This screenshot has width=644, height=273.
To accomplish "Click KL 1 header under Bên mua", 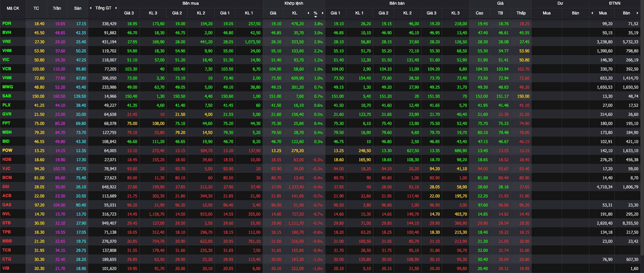I will click(249, 13).
